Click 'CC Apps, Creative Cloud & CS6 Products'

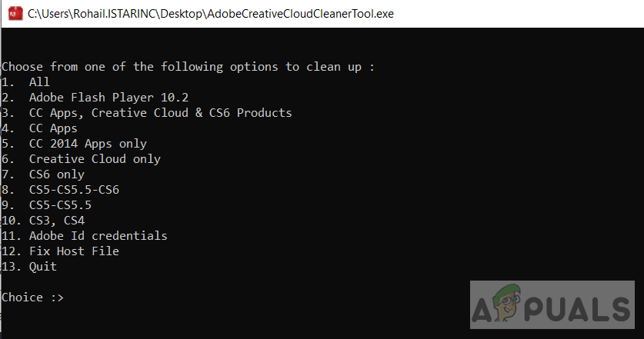[160, 112]
